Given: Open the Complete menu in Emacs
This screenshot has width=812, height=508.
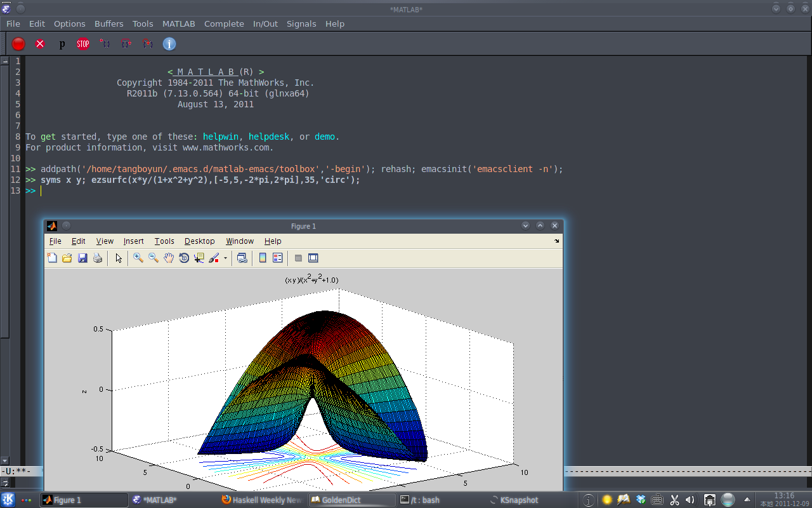Looking at the screenshot, I should click(x=224, y=23).
